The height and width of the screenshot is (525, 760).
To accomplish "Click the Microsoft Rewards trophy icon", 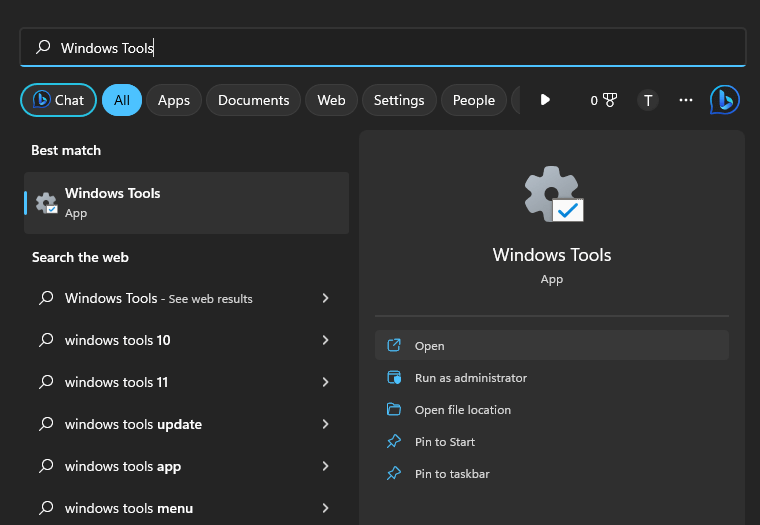I will coord(609,100).
